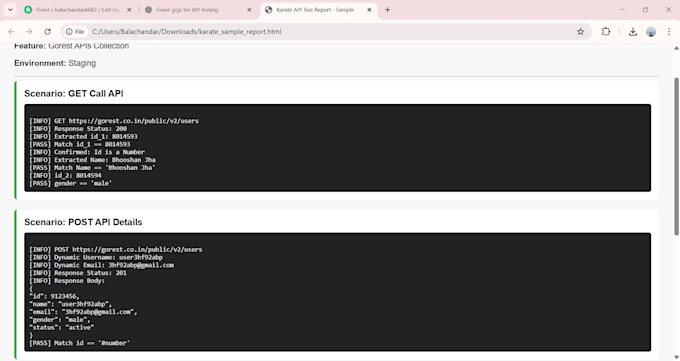680x361 pixels.
Task: Click the Scenario: GET Call API heading
Action: 74,94
